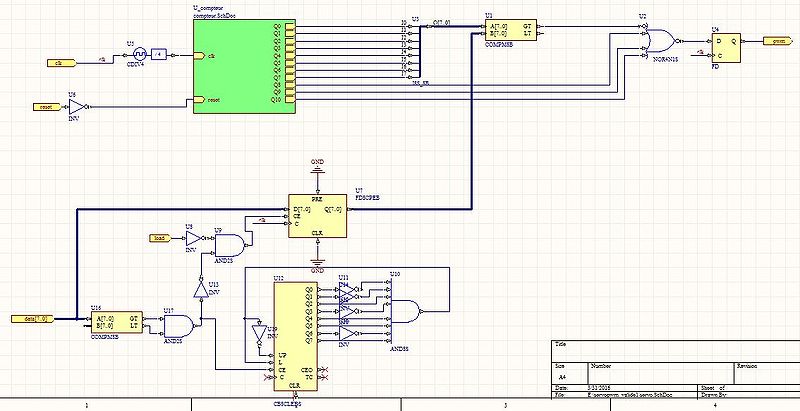This screenshot has height=411, width=800.
Task: Select the U4 FD flip-flop component
Action: pos(722,46)
